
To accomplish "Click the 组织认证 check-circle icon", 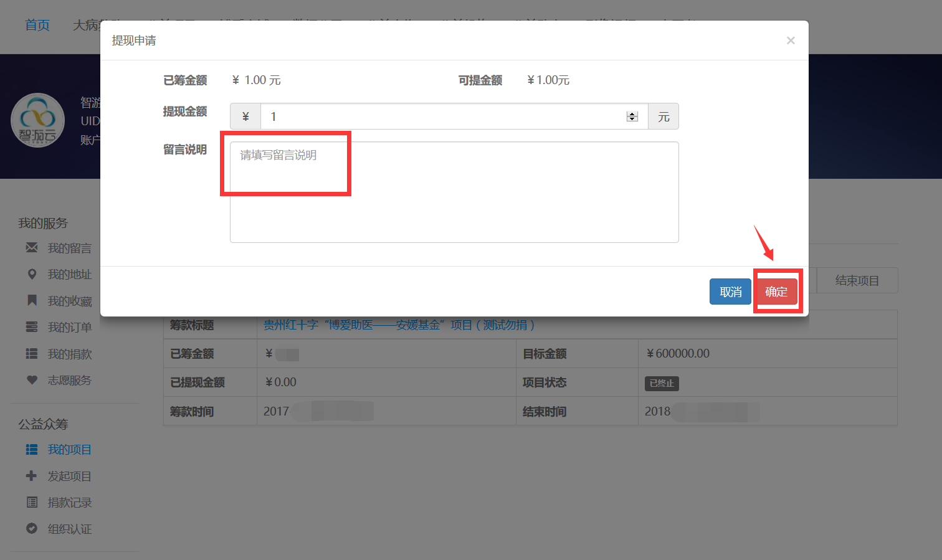I will point(32,528).
